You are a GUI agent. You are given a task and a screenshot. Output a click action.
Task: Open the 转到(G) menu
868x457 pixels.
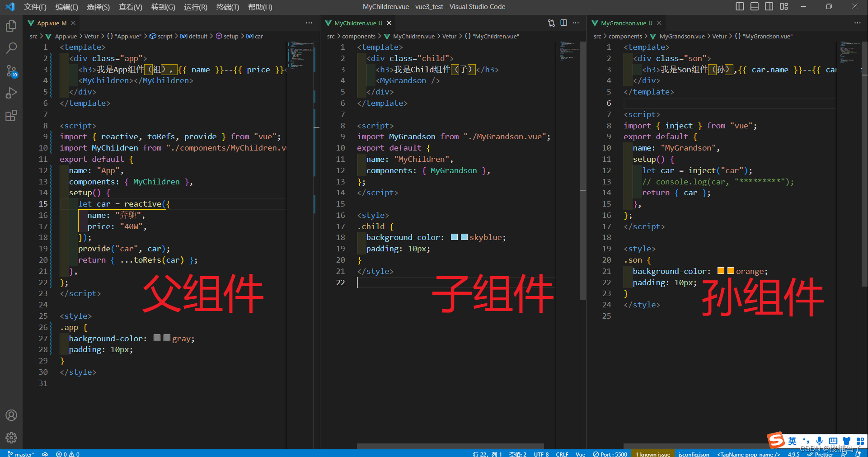coord(163,7)
